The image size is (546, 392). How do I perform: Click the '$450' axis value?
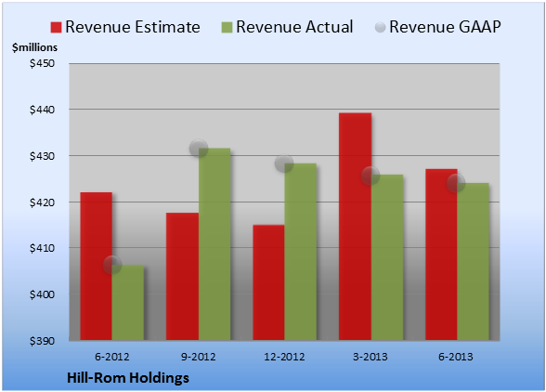[x=42, y=63]
